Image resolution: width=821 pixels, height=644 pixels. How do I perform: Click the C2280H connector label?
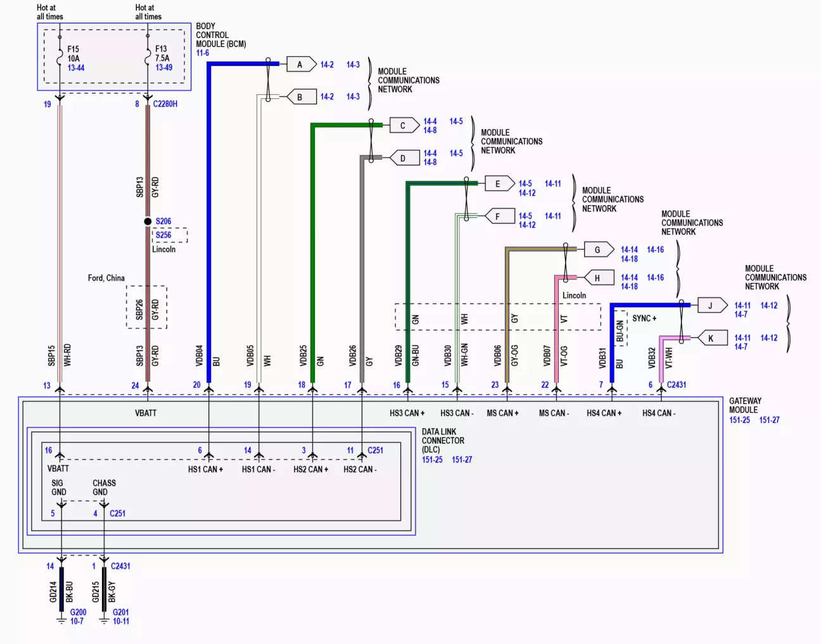coord(165,104)
